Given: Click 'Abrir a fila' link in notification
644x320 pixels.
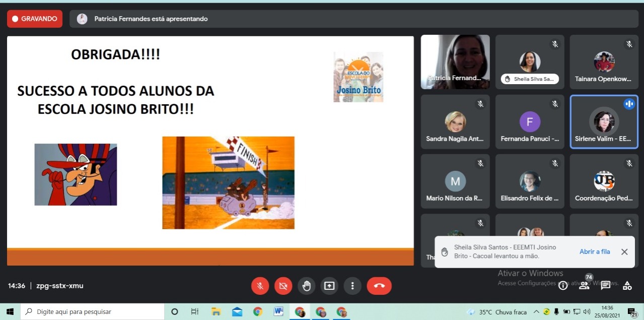Looking at the screenshot, I should [595, 251].
